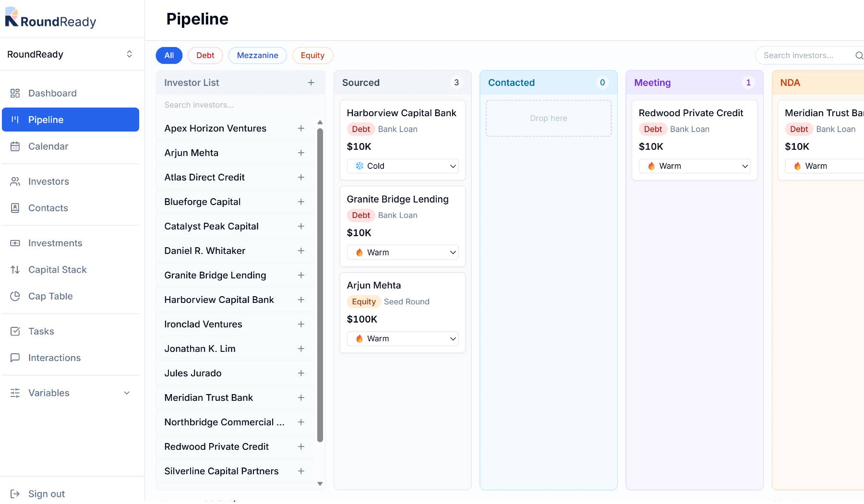The width and height of the screenshot is (864, 504).
Task: Focus the Investor List search box
Action: (x=240, y=105)
